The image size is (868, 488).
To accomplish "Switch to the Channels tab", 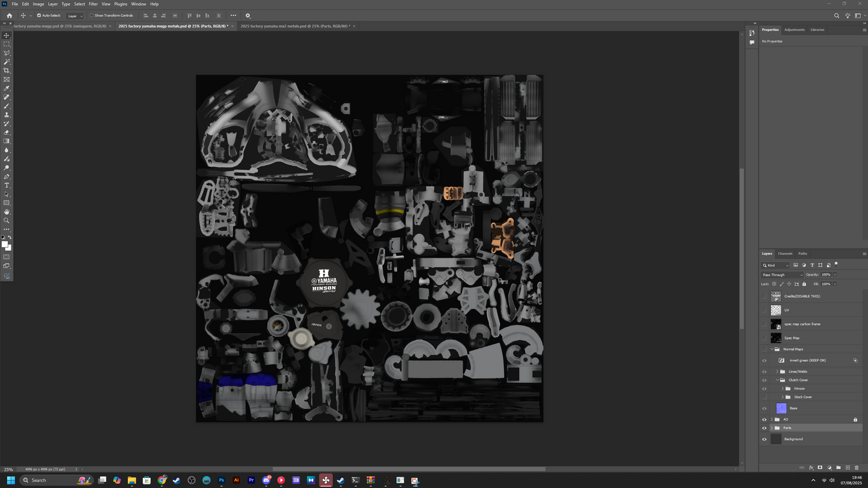I will point(785,254).
